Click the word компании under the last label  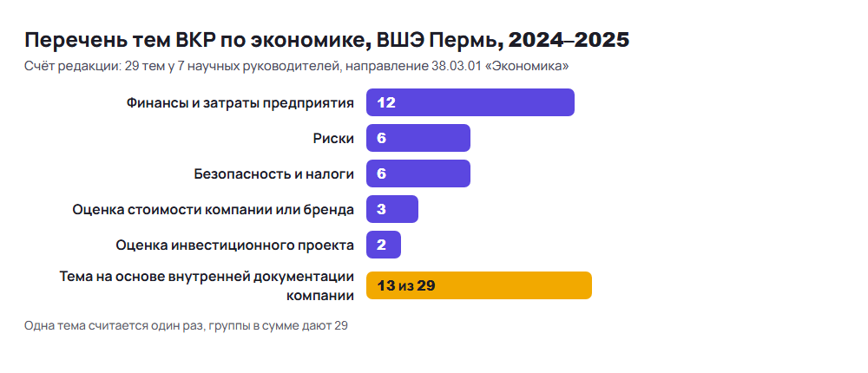[320, 296]
